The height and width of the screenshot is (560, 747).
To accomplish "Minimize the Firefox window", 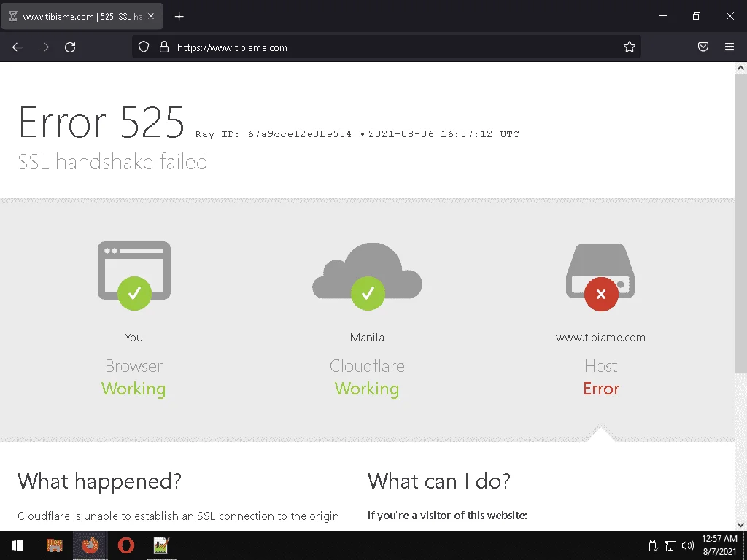I will tap(662, 16).
